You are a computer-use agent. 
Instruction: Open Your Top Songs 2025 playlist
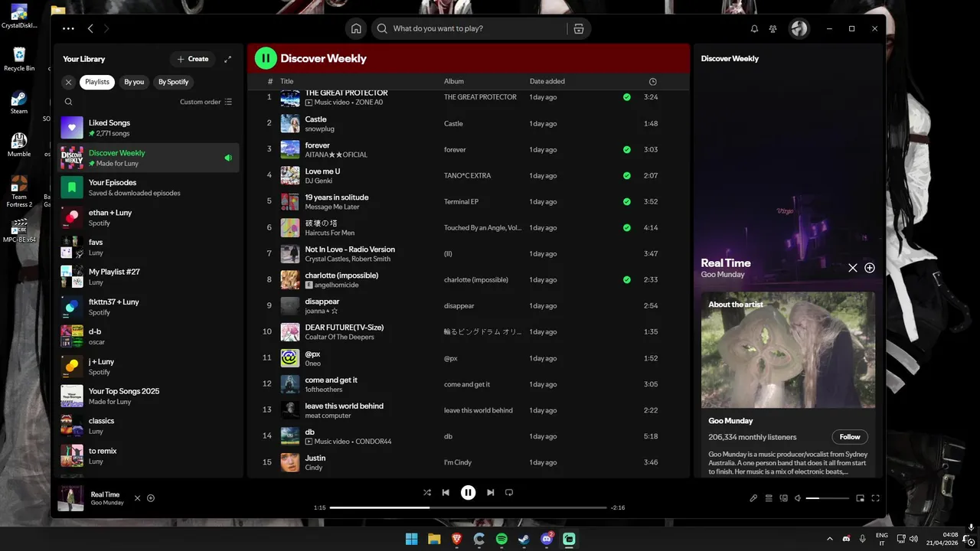click(x=149, y=396)
